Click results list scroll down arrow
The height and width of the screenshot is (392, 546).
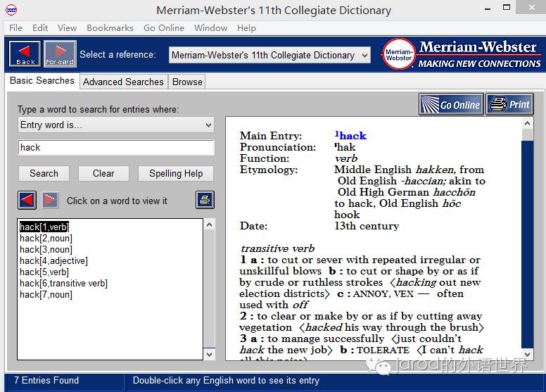209,355
